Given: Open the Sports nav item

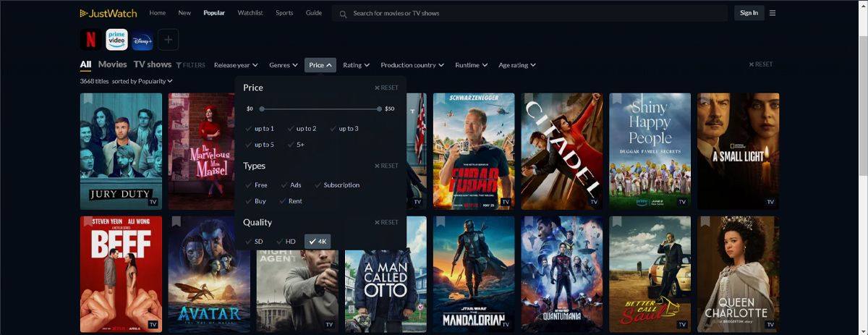Looking at the screenshot, I should click(x=284, y=13).
